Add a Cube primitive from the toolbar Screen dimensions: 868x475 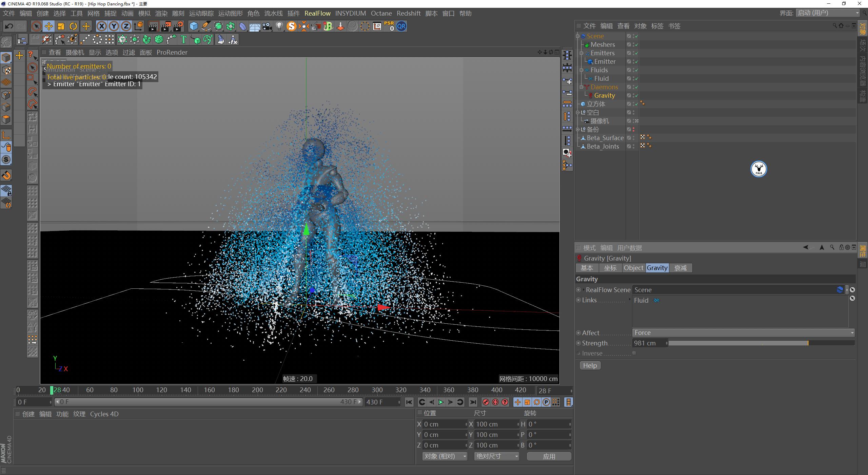click(x=194, y=26)
